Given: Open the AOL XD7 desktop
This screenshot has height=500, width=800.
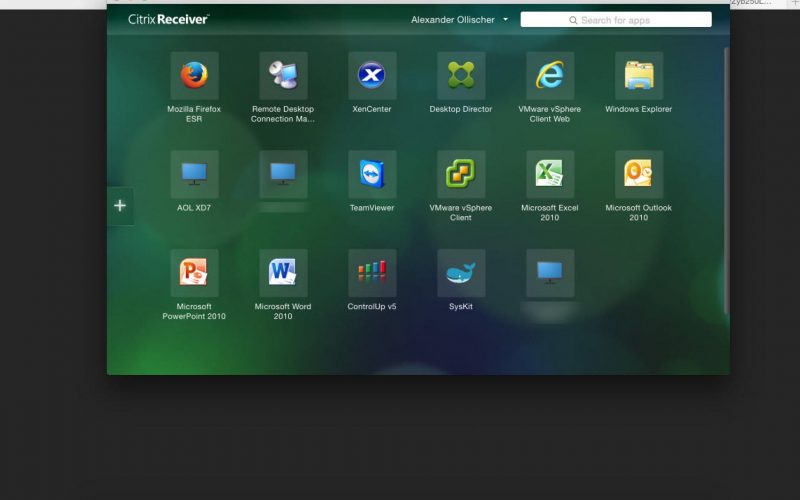Looking at the screenshot, I should [194, 175].
